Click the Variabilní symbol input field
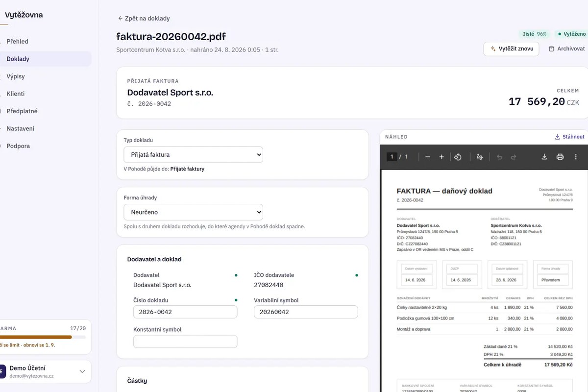This screenshot has height=392, width=588. point(306,312)
